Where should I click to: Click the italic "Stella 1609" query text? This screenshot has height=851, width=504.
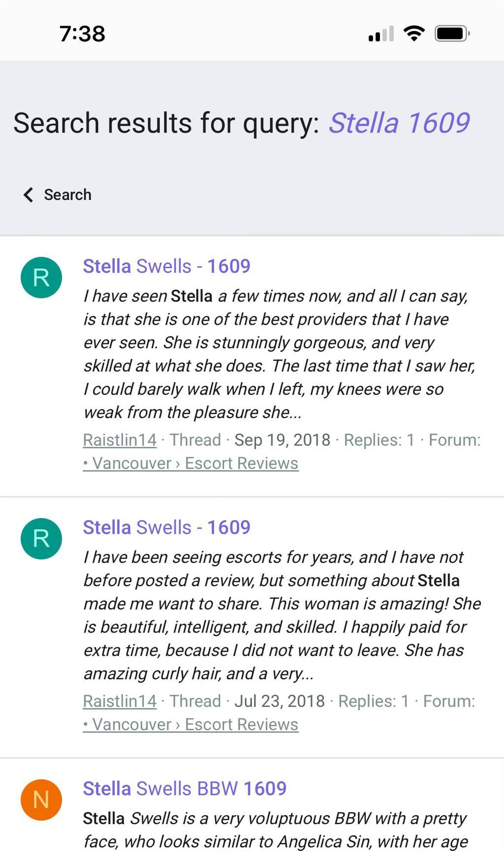point(399,123)
